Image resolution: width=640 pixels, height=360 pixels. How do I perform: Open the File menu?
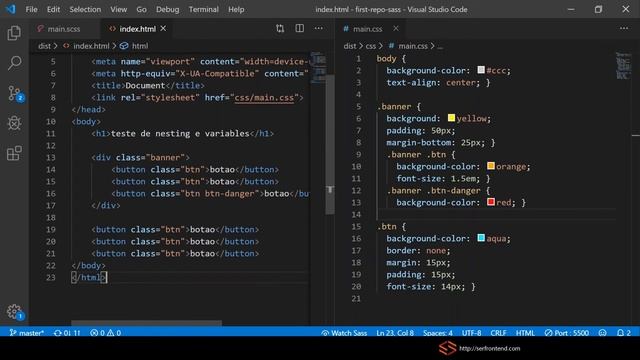pos(31,9)
